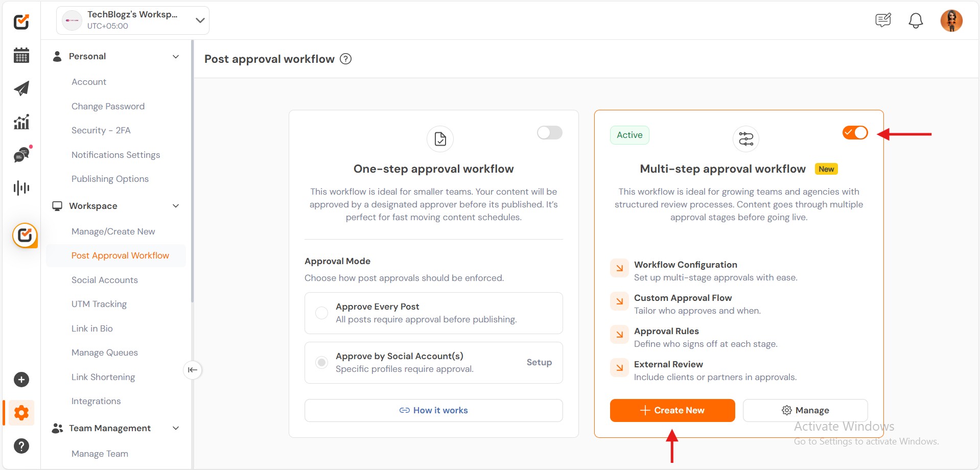This screenshot has height=470, width=980.
Task: Click the user profile avatar
Action: 951,20
